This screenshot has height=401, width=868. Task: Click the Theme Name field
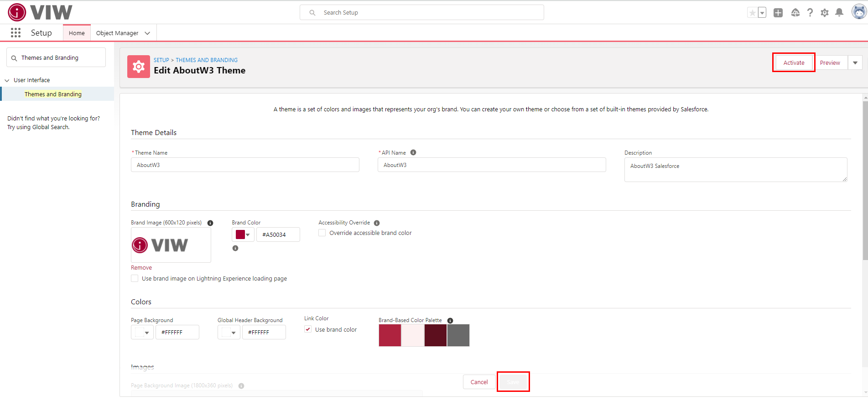pyautogui.click(x=245, y=165)
